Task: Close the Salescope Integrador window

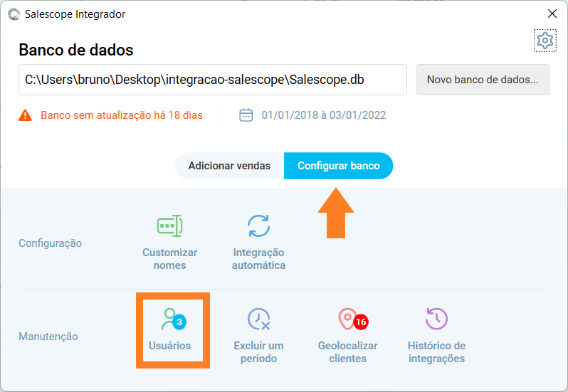Action: click(552, 14)
